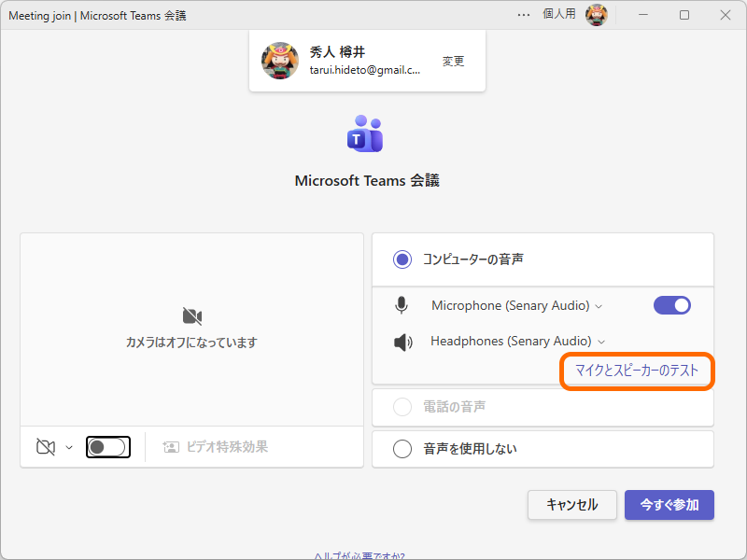This screenshot has height=560, width=747.
Task: Select コンピューターの音声 radio button
Action: tap(402, 259)
